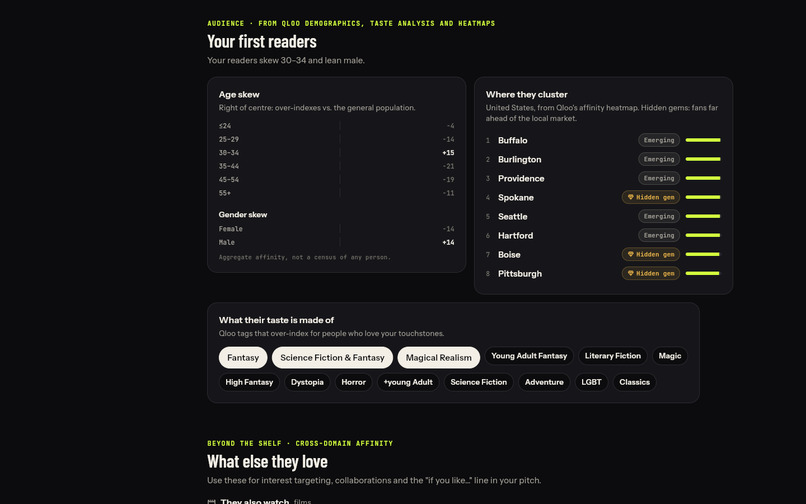This screenshot has height=504, width=806.
Task: Click the Science Fiction tag
Action: (x=479, y=382)
